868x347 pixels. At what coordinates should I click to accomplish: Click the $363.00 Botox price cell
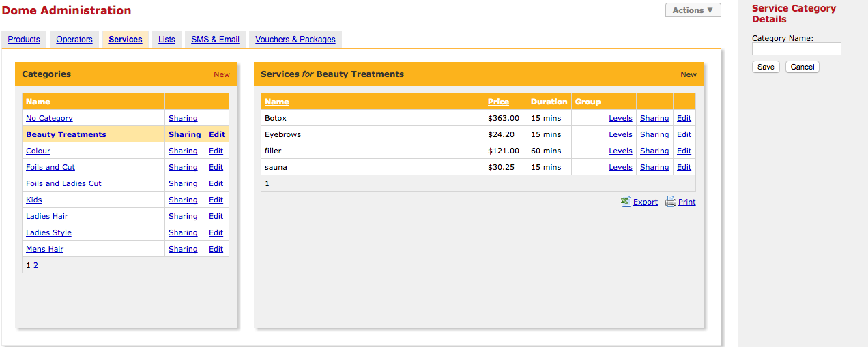click(x=506, y=118)
